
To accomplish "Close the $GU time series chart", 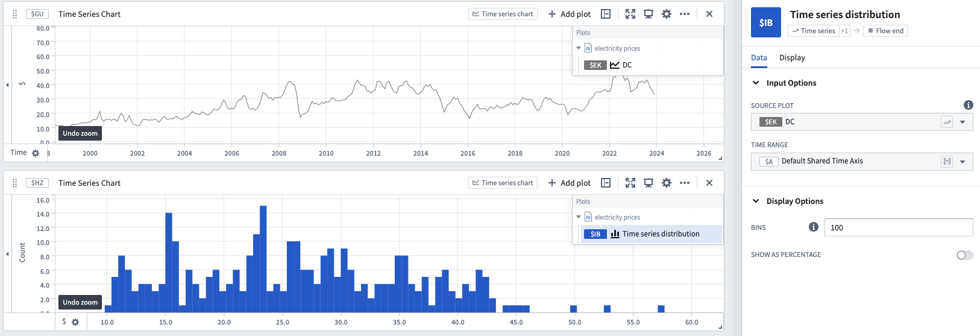I will click(x=709, y=14).
